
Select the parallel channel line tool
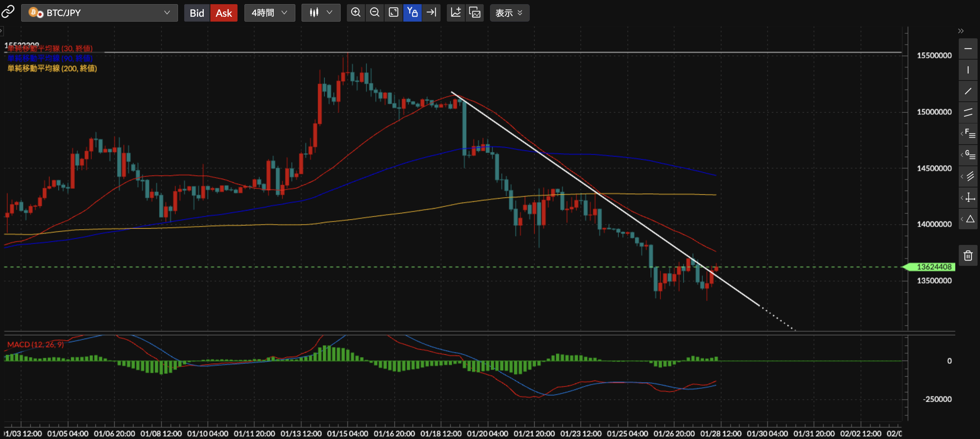(968, 113)
